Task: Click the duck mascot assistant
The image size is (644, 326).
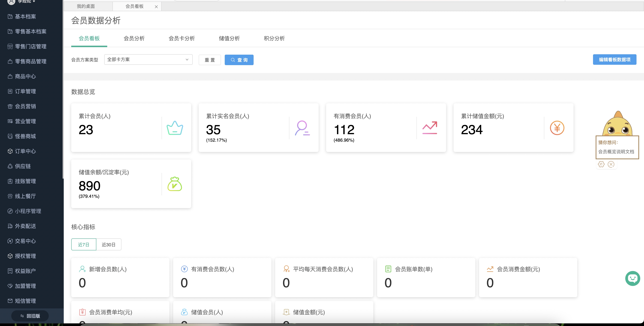Action: (618, 124)
